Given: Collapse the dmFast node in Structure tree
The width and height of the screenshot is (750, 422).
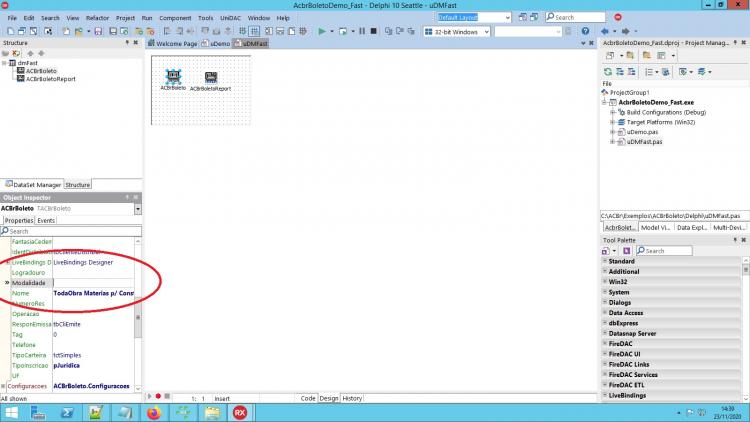Looking at the screenshot, I should point(4,63).
